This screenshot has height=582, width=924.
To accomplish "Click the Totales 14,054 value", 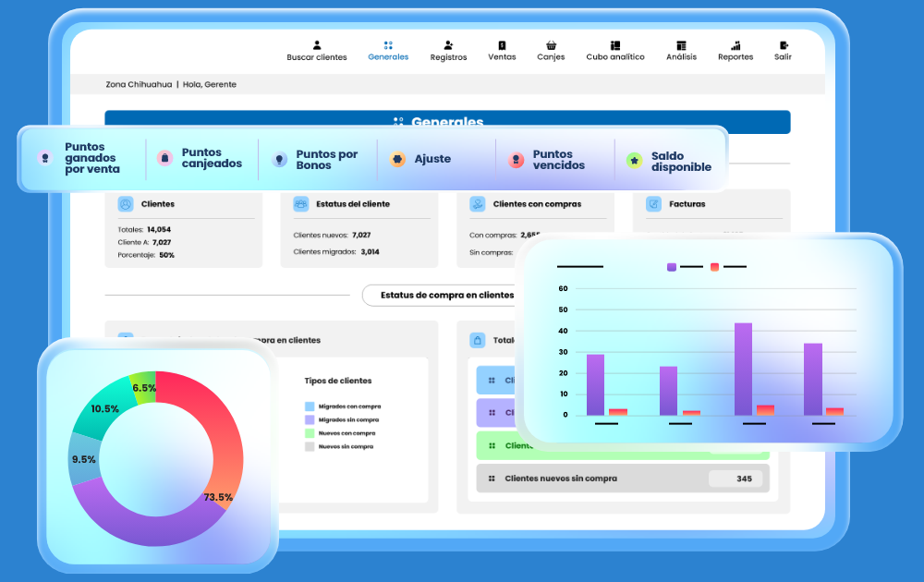I will (x=159, y=230).
